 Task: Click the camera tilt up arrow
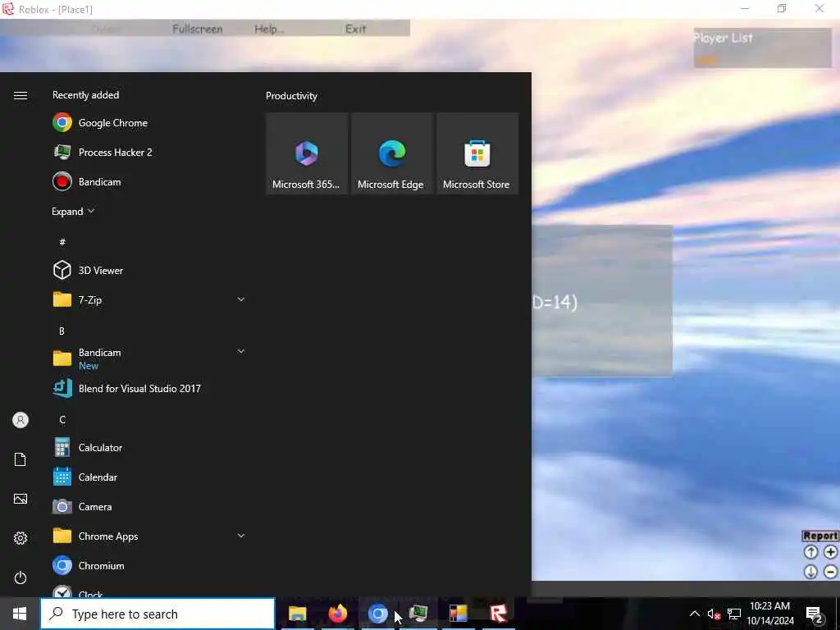[x=810, y=552]
